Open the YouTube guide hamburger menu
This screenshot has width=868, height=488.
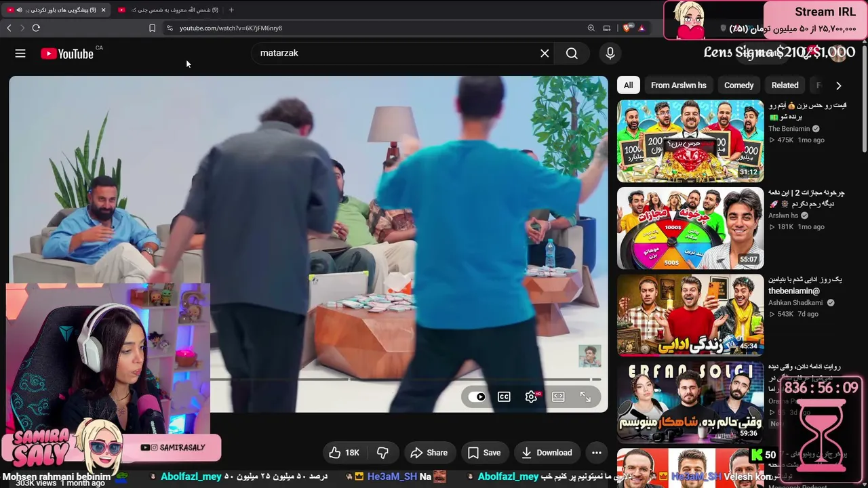[20, 54]
